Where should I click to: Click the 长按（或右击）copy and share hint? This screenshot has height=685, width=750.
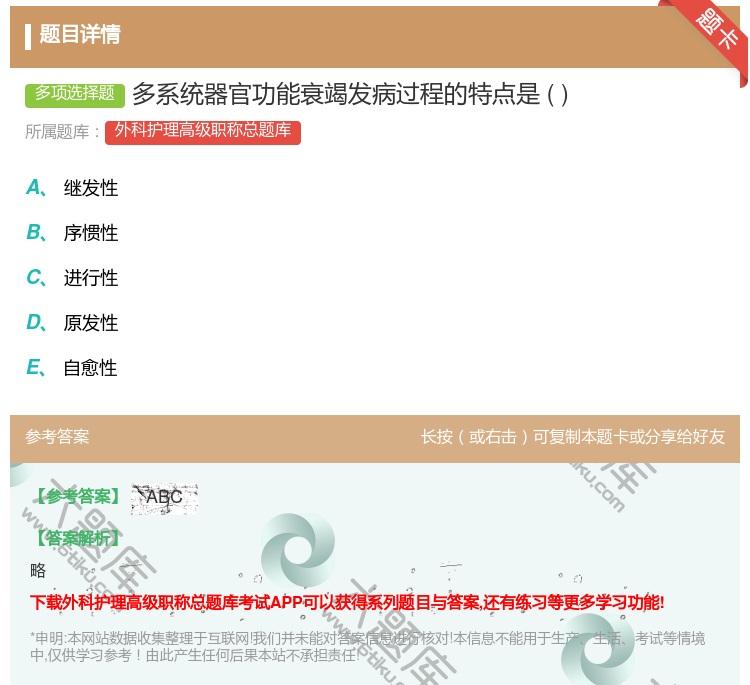coord(572,437)
